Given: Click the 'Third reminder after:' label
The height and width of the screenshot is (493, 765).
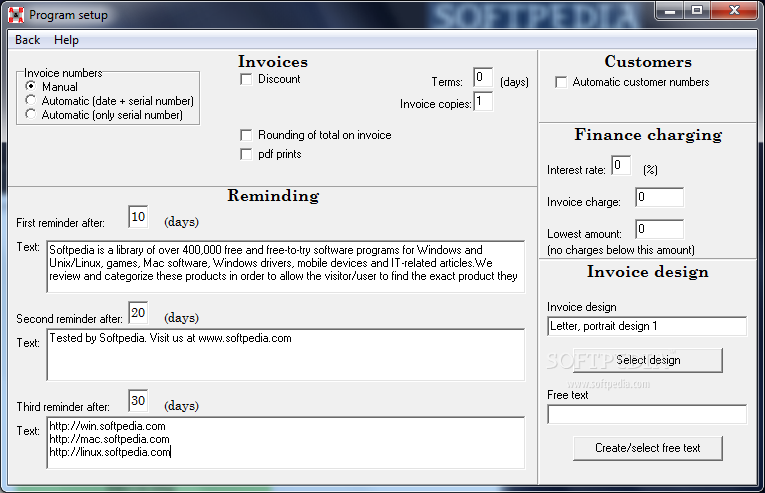Looking at the screenshot, I should point(63,407).
